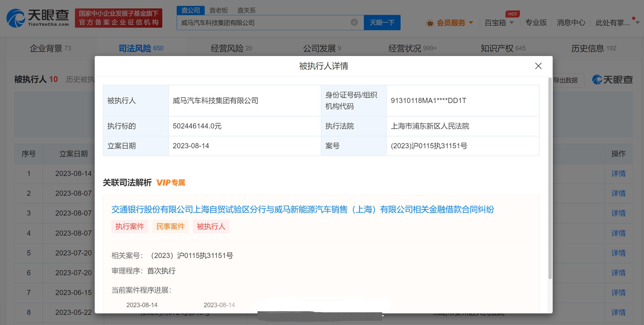644x325 pixels.
Task: Open the user account dropdown arrow
Action: pos(637,23)
